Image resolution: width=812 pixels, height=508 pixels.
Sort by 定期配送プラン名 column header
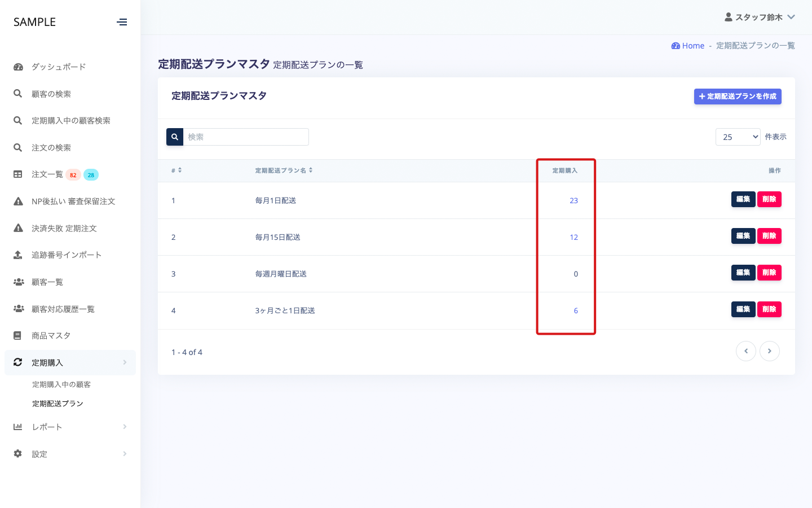[x=283, y=170]
